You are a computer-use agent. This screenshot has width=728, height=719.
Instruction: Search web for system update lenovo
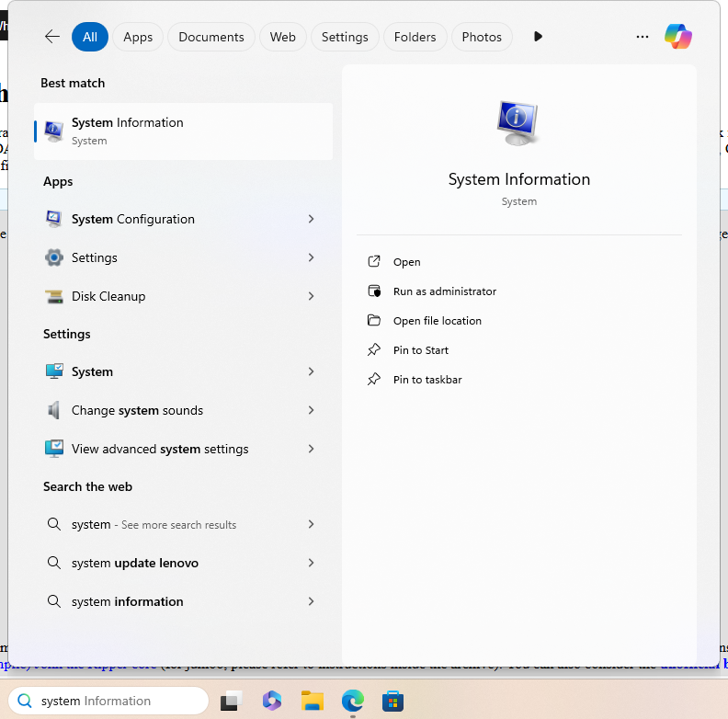[x=184, y=563]
